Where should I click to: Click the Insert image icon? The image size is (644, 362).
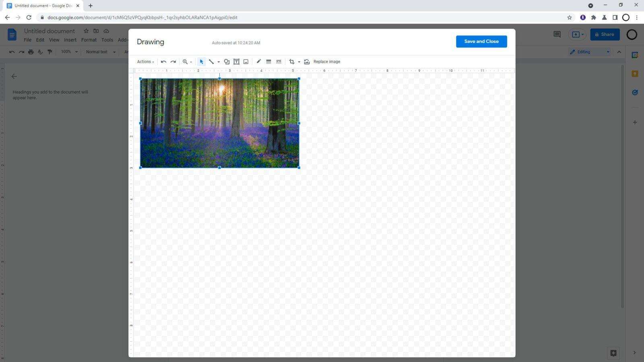click(246, 62)
